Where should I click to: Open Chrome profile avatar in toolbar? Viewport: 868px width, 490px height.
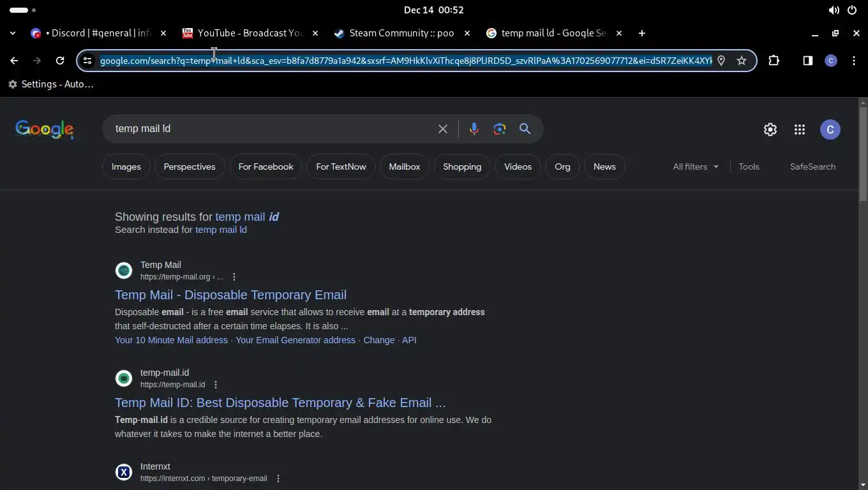pos(831,61)
